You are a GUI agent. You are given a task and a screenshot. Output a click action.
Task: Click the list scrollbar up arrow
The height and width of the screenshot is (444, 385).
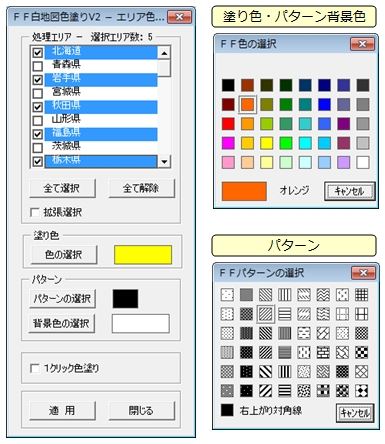point(164,53)
